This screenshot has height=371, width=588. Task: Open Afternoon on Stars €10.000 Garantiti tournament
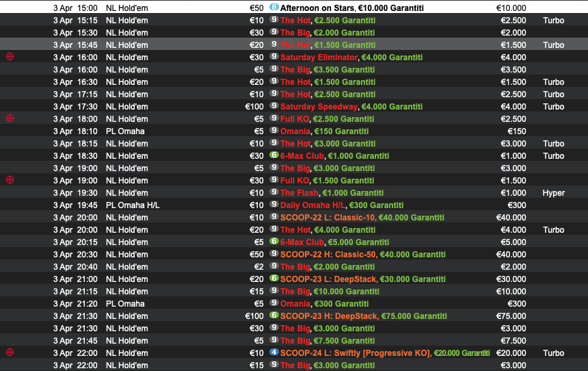[351, 8]
